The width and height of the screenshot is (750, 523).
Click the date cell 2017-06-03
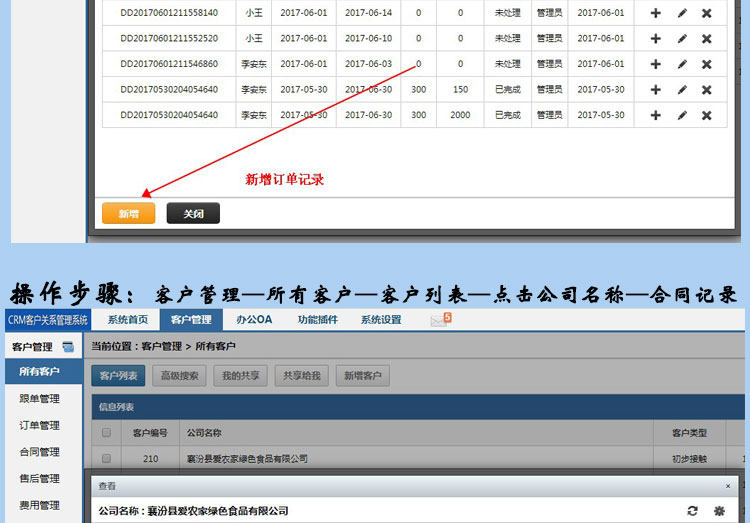pos(368,64)
